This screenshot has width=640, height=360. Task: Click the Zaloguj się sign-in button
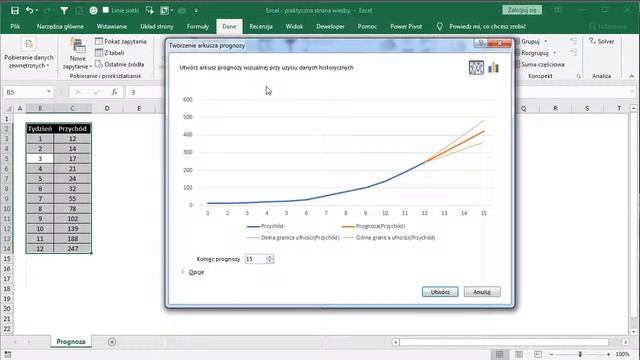tap(522, 10)
